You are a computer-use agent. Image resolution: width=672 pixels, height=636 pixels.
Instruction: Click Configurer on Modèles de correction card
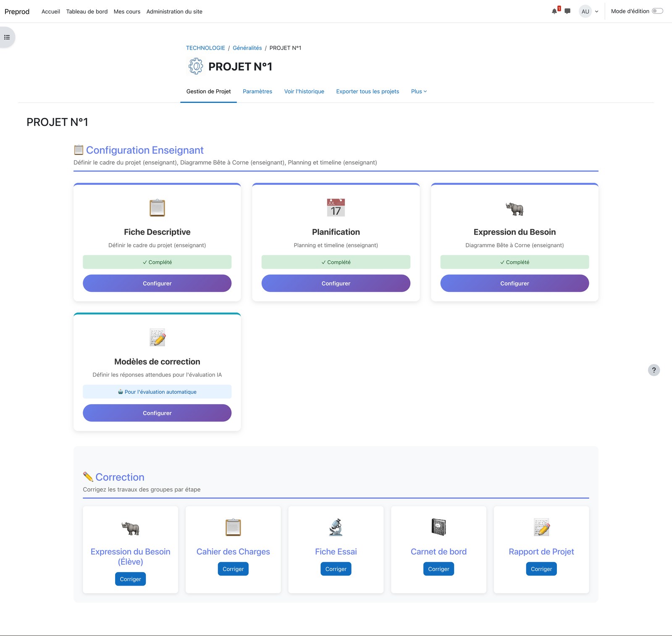157,413
